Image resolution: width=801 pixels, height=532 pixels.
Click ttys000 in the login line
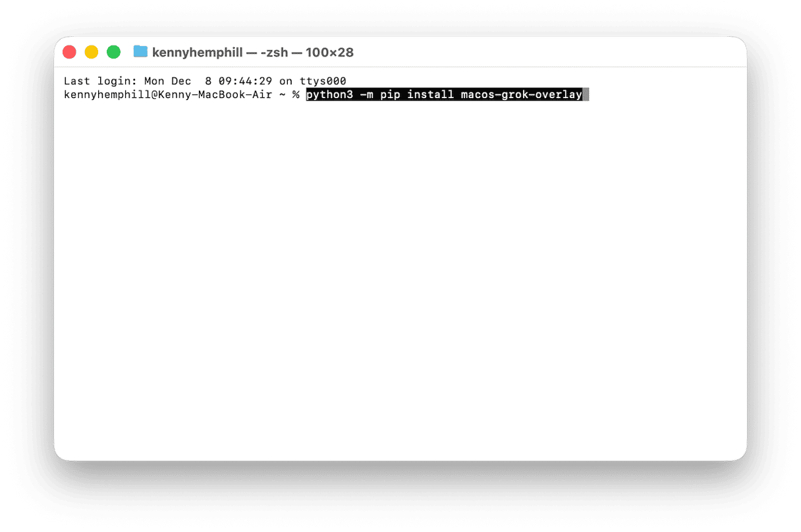323,81
